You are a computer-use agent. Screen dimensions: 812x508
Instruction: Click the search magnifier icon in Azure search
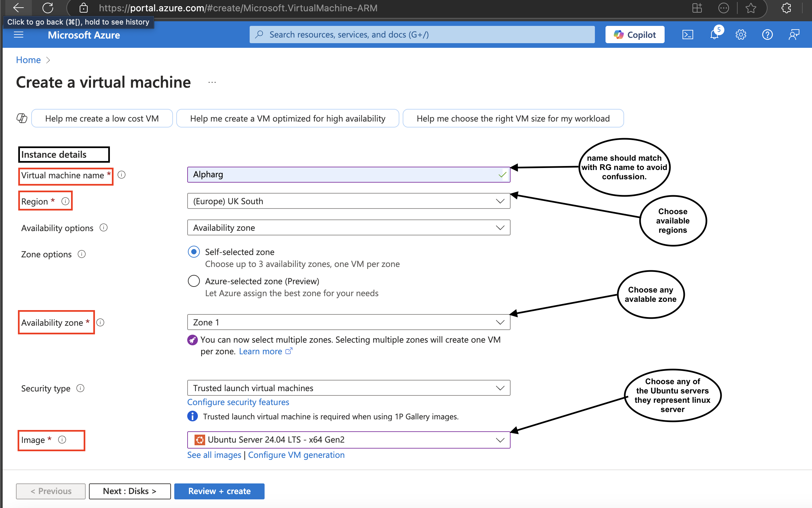(259, 35)
